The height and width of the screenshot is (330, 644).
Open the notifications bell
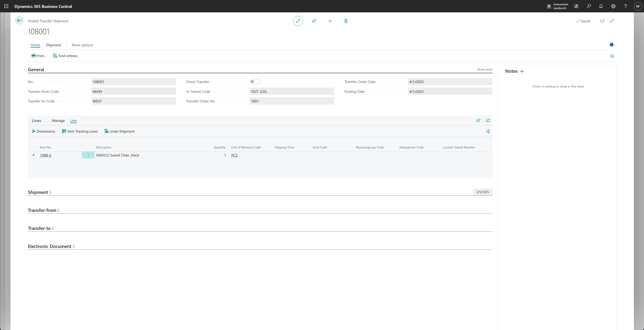(601, 6)
